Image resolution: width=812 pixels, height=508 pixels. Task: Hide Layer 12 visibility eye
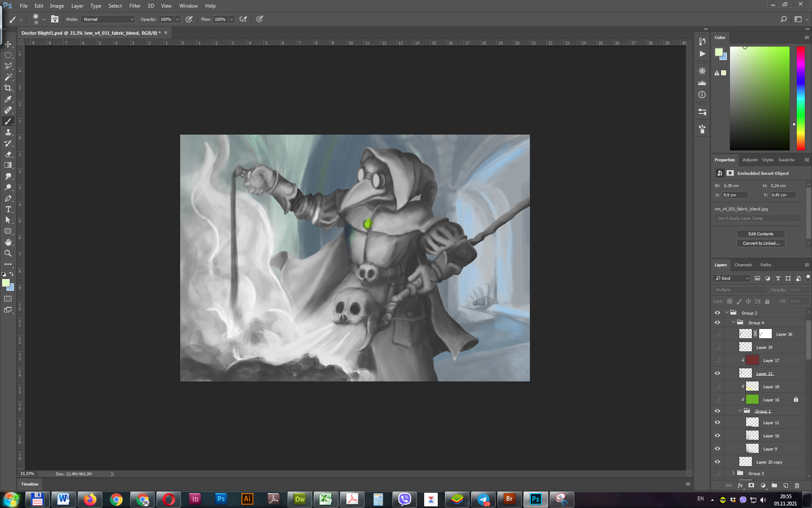point(717,373)
